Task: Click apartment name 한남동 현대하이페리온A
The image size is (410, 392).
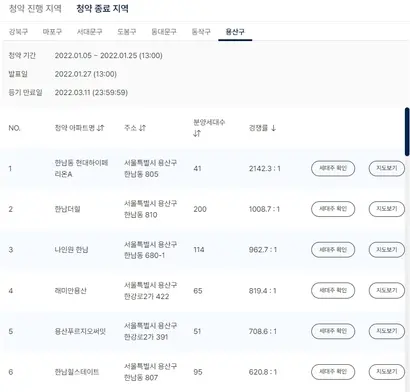Action: [81, 168]
